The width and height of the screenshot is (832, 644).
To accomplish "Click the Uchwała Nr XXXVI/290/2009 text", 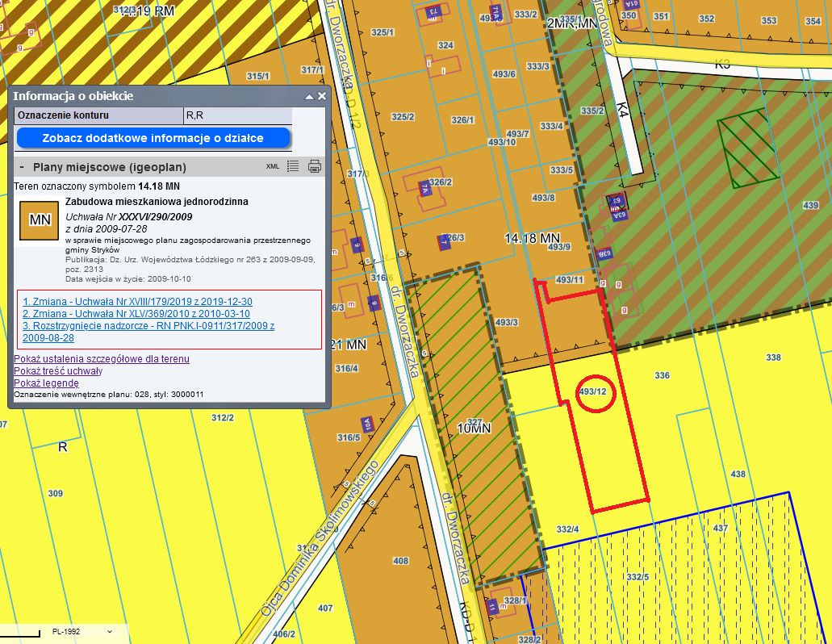I will click(x=129, y=216).
